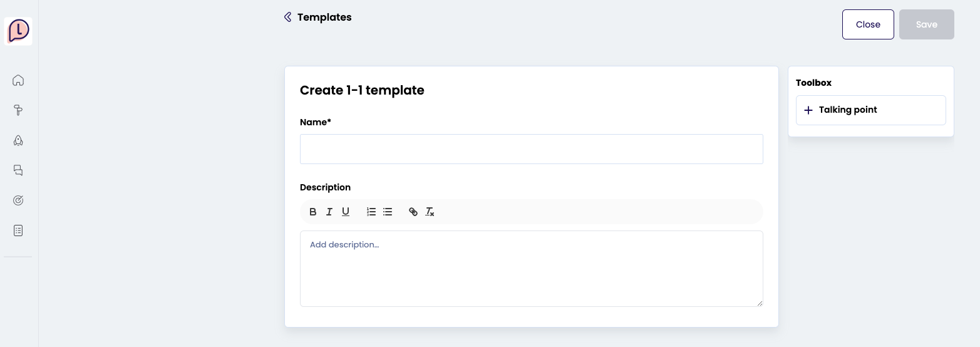This screenshot has height=347, width=980.
Task: Click the signpost icon in sidebar
Action: [x=18, y=110]
